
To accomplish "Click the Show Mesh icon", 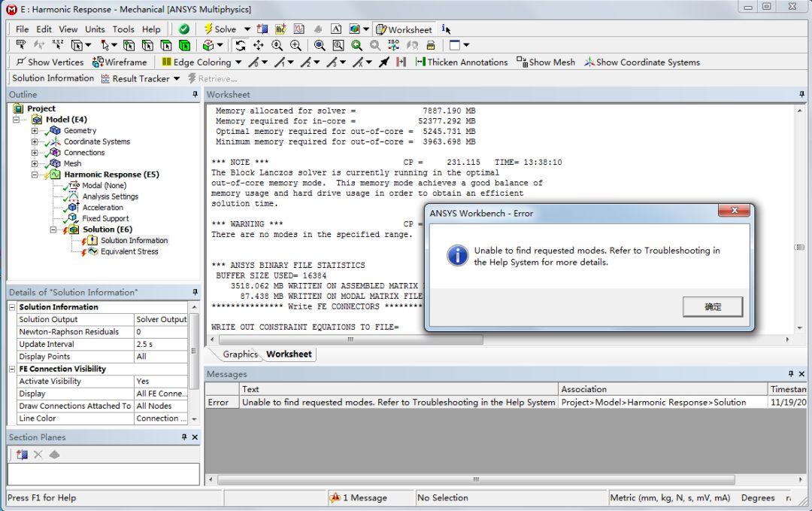I will 522,62.
